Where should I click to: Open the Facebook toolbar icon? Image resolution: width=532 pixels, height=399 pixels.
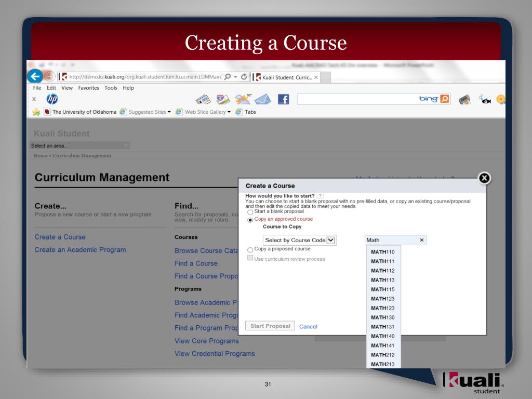[283, 99]
